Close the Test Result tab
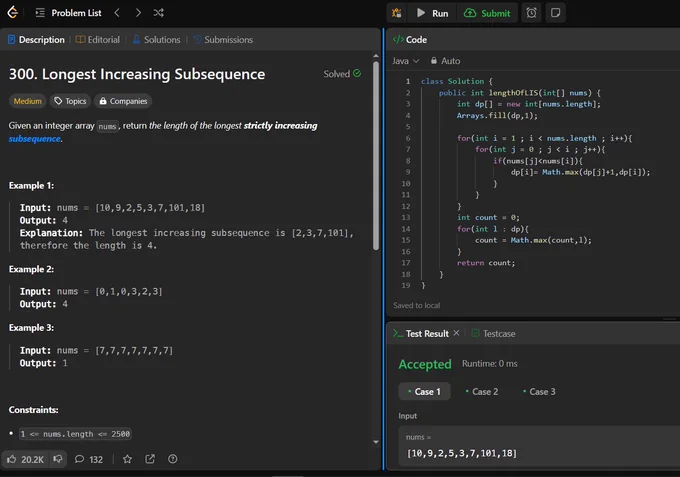This screenshot has width=680, height=477. (456, 333)
